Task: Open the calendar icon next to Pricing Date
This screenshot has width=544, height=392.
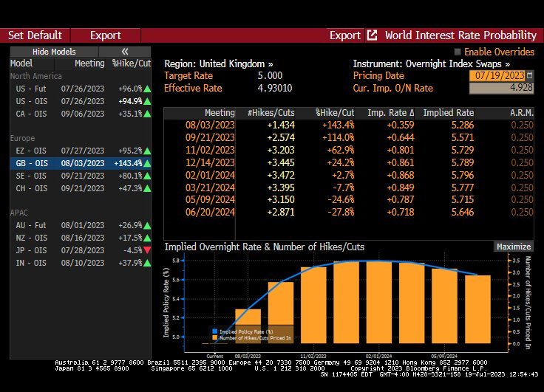Action: click(x=529, y=76)
